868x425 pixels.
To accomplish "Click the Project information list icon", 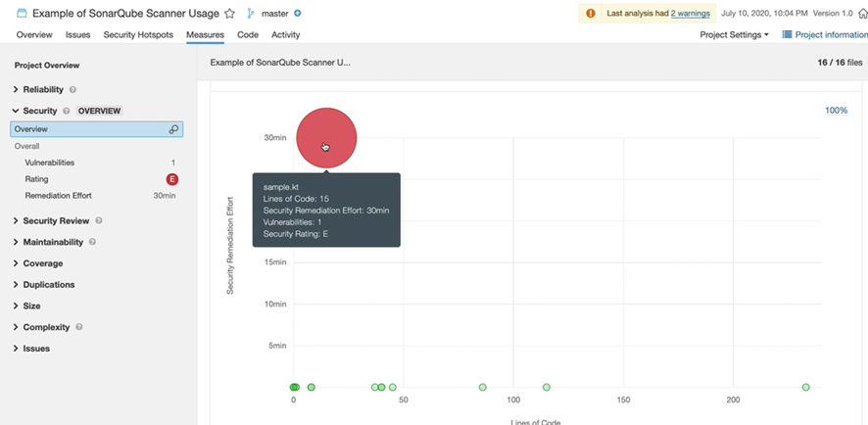I will (787, 34).
